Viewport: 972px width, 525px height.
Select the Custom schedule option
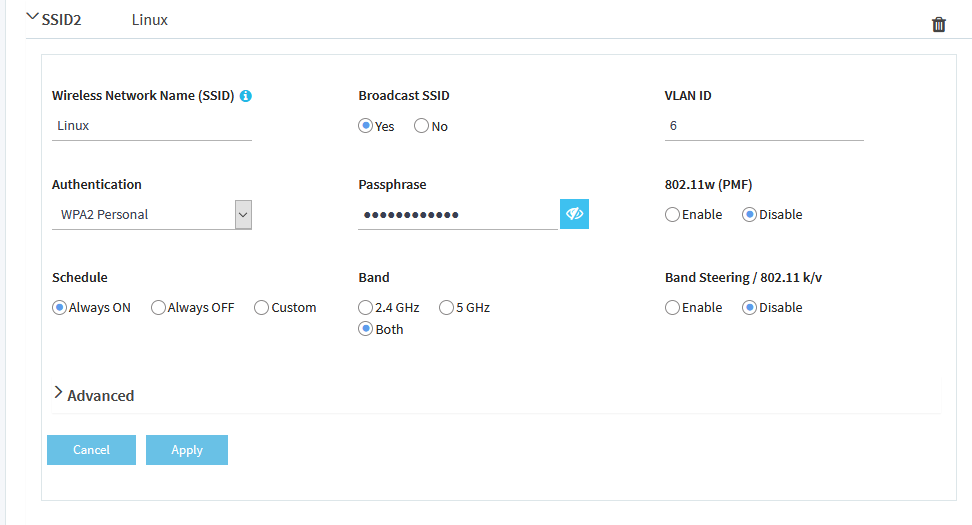[x=261, y=307]
